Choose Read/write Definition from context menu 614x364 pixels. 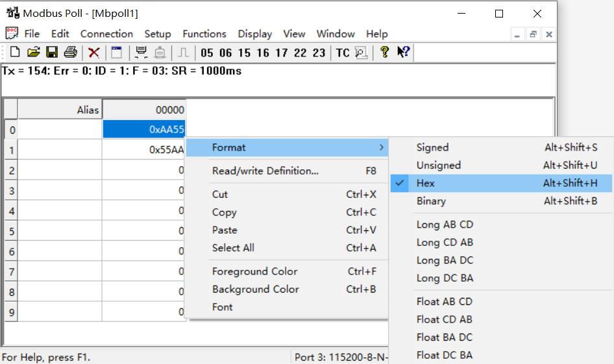point(287,171)
